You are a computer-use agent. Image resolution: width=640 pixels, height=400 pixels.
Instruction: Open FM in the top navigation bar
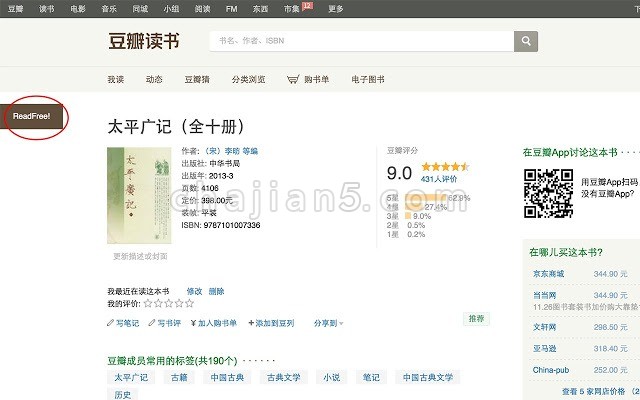pos(231,9)
